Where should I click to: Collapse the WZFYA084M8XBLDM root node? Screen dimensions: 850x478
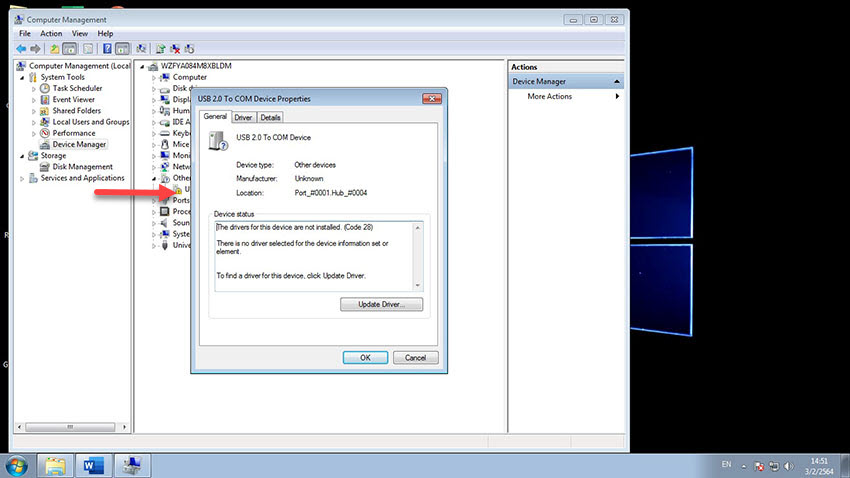[x=143, y=67]
